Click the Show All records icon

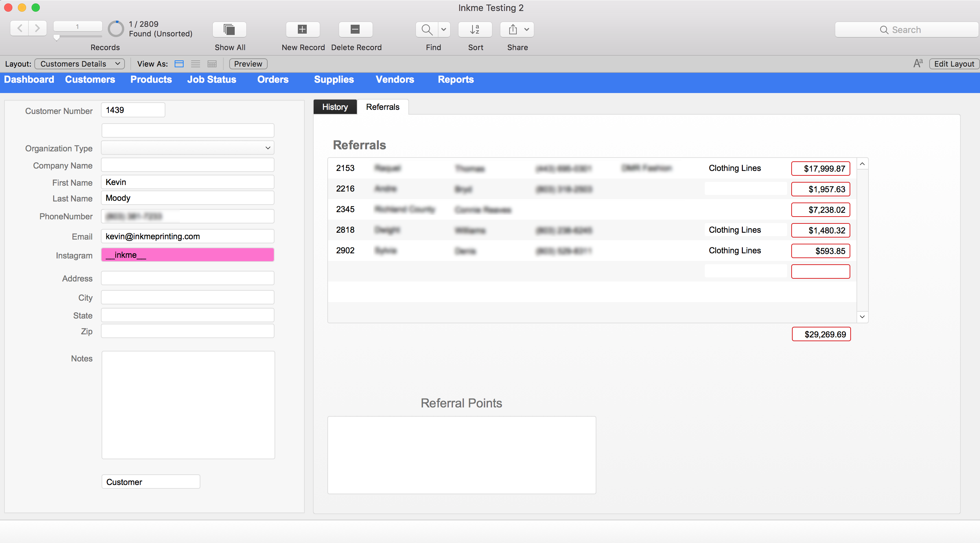[230, 29]
